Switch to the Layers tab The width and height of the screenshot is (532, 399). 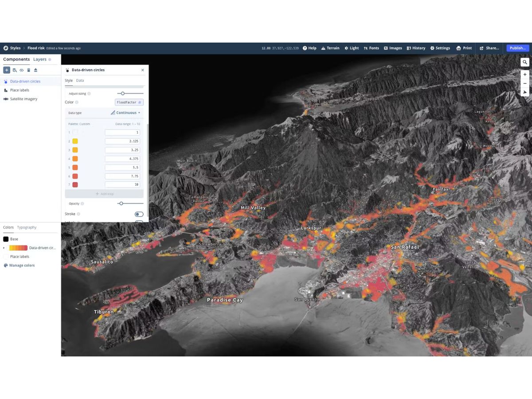(x=40, y=59)
